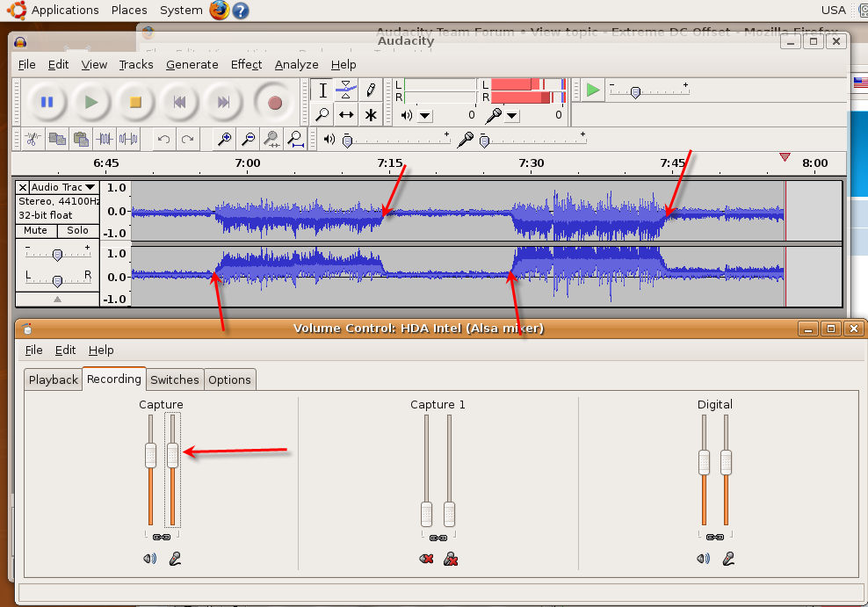Click the Silence selection icon
Image resolution: width=868 pixels, height=607 pixels.
click(x=128, y=139)
